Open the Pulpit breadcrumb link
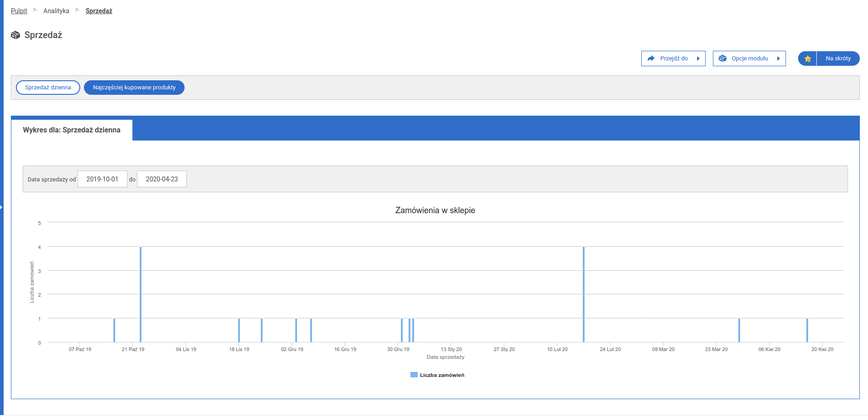The width and height of the screenshot is (868, 420). (19, 11)
